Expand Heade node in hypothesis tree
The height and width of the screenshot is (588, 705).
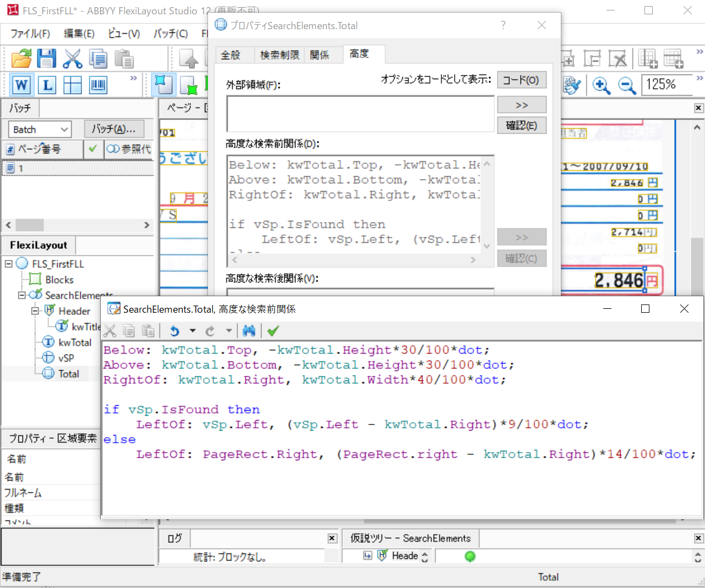368,556
